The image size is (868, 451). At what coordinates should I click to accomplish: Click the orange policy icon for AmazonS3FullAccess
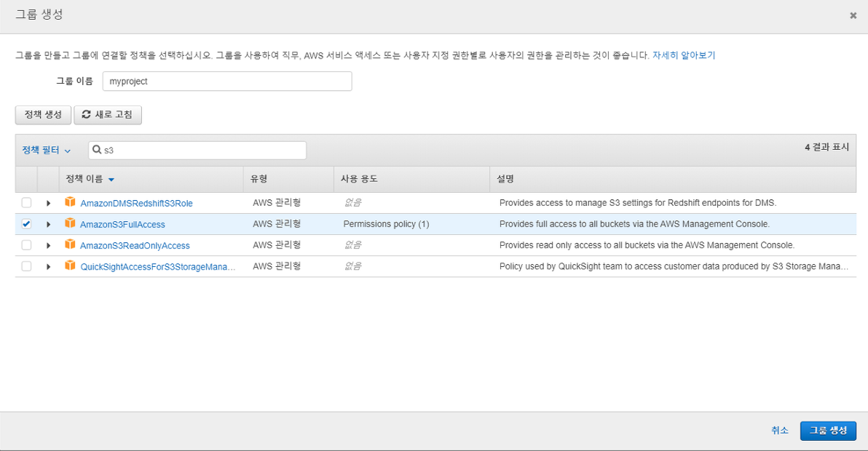(x=70, y=223)
